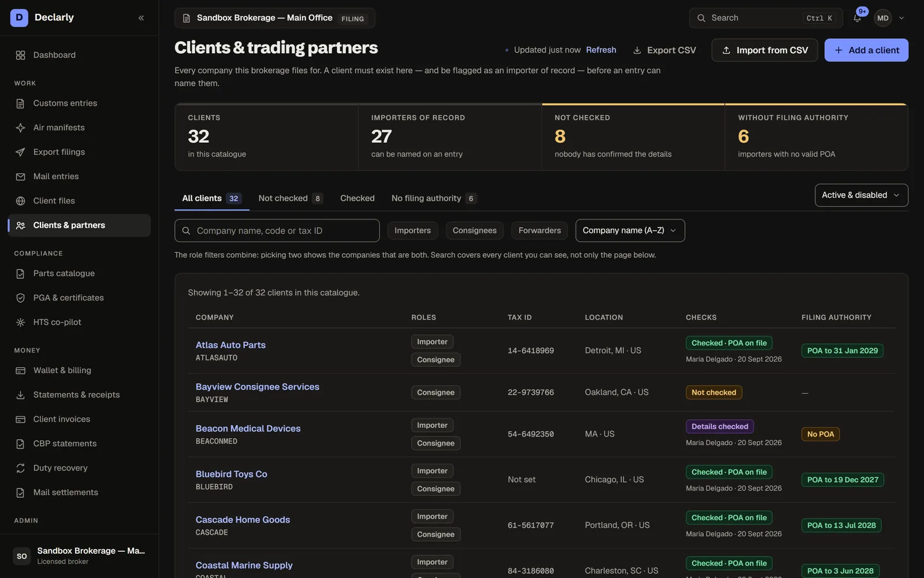Switch to the Checked tab

357,198
